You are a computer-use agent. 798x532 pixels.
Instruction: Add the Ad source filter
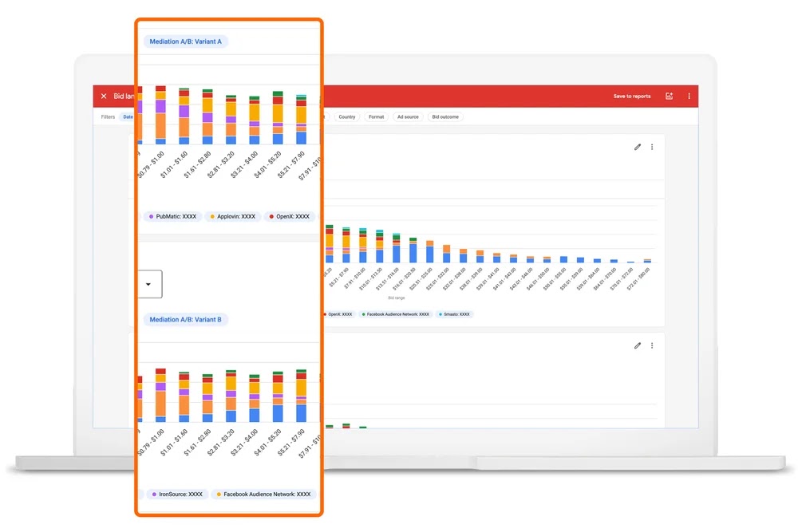coord(408,117)
